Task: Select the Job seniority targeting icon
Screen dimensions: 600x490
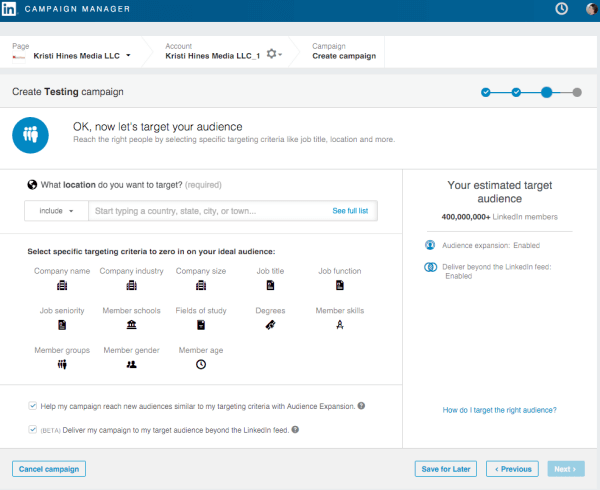Action: 62,325
